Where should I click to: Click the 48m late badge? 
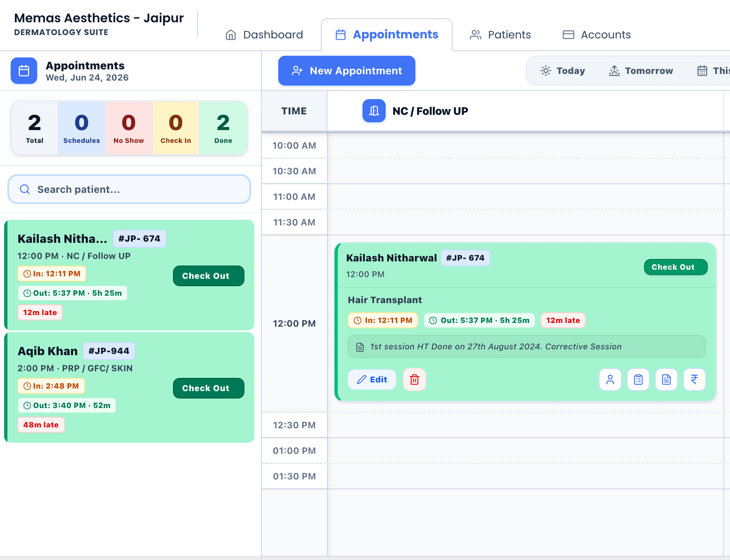pyautogui.click(x=41, y=425)
